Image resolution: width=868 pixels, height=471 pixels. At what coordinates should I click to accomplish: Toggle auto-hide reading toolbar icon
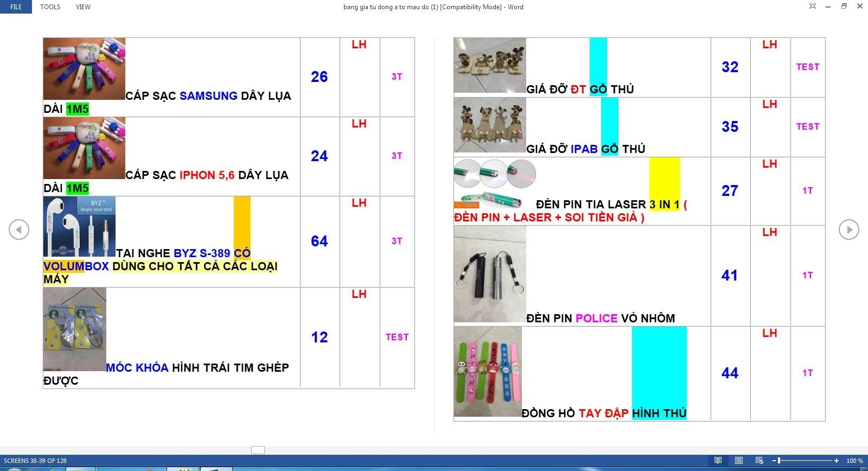pos(812,7)
